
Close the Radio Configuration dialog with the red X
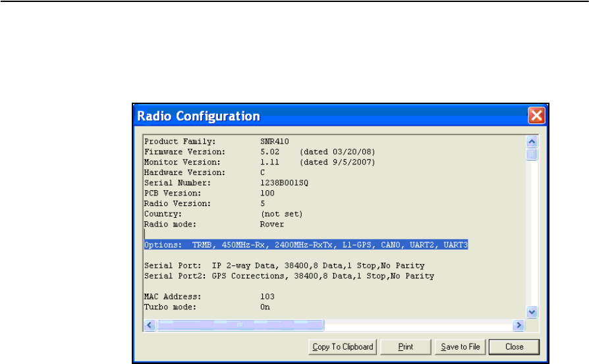(536, 116)
